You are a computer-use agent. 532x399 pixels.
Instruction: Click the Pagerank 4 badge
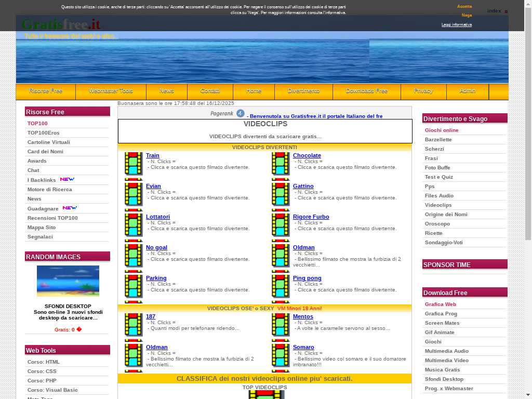[227, 113]
